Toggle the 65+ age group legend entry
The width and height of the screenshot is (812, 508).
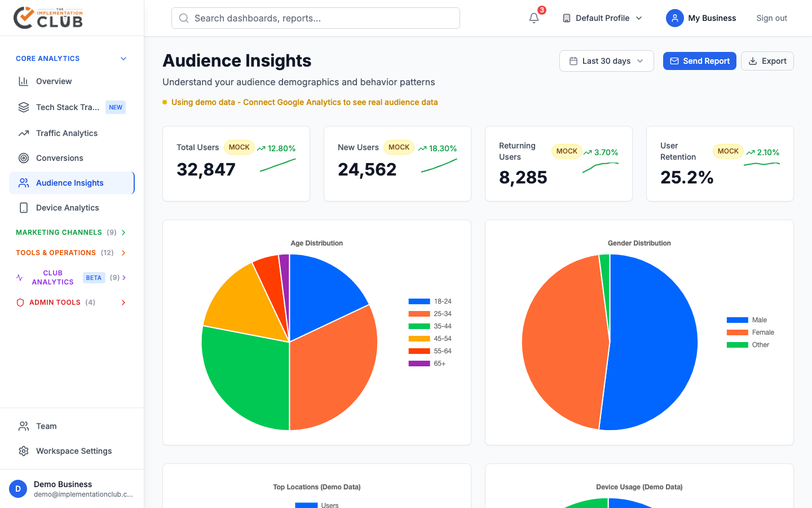[427, 364]
